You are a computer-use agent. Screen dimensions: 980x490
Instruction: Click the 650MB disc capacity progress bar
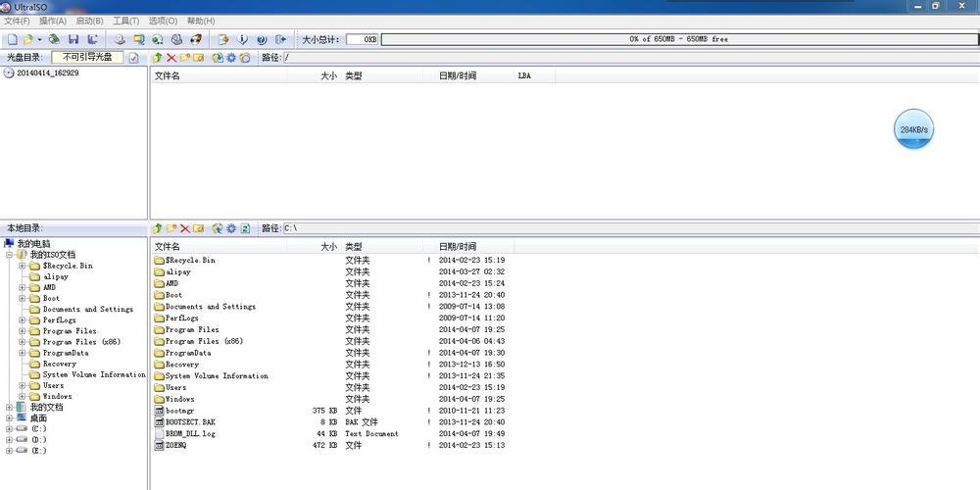pos(678,39)
